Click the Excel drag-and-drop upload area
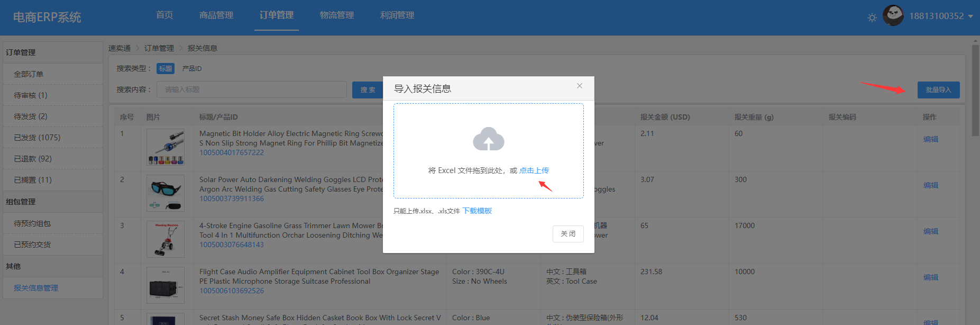The width and height of the screenshot is (980, 325). click(x=488, y=151)
